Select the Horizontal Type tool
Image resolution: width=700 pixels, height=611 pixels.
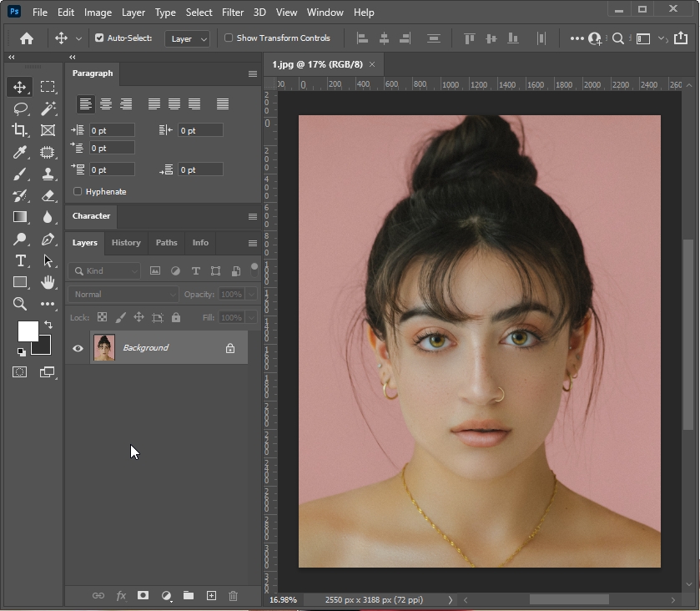tap(20, 260)
